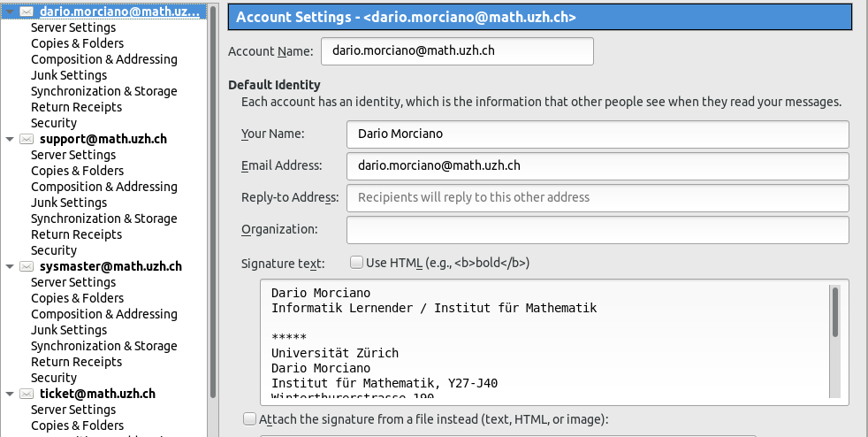Viewport: 868px width, 437px height.
Task: Collapse the support@math.uzh.ch account tree
Action: tap(10, 139)
